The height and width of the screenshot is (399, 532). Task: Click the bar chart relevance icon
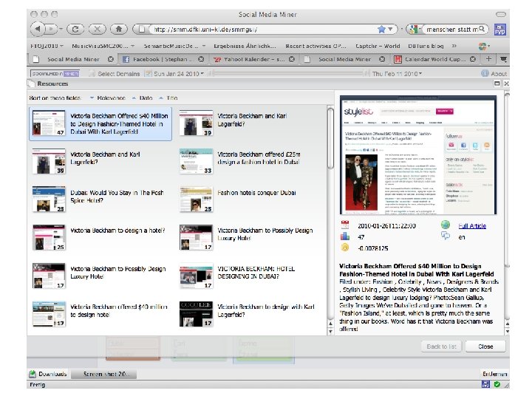345,236
